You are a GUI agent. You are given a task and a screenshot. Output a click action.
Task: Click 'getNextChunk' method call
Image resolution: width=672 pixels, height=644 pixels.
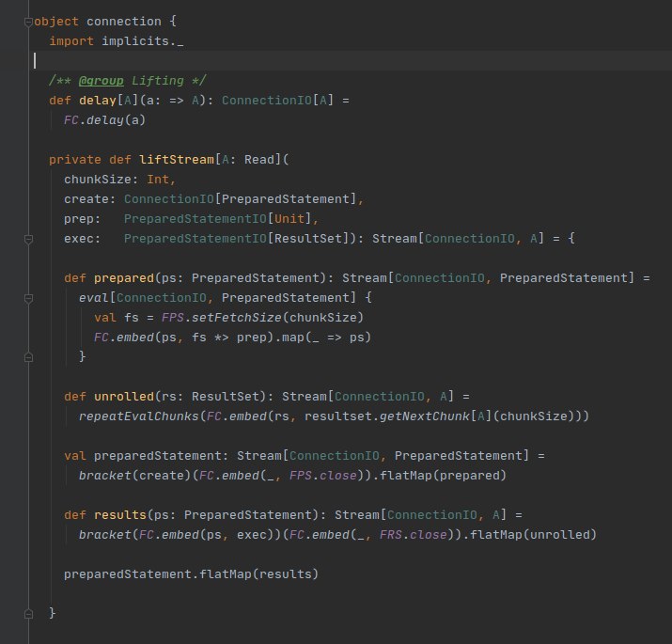[425, 416]
